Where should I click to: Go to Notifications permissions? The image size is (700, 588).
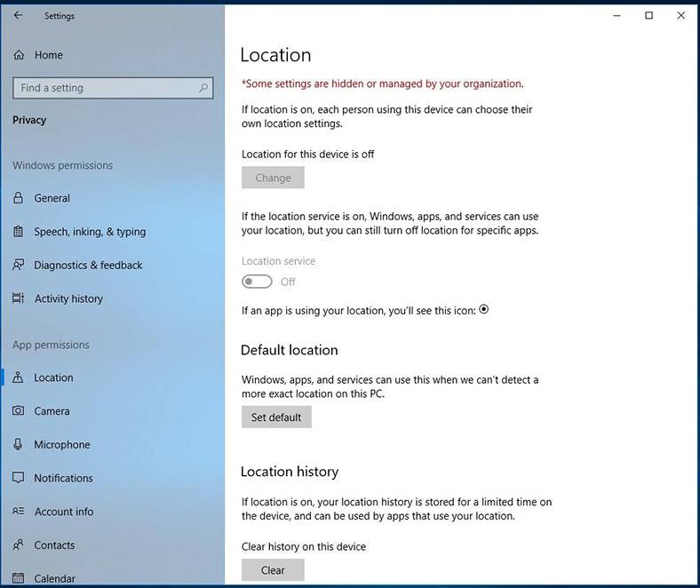coord(113,478)
